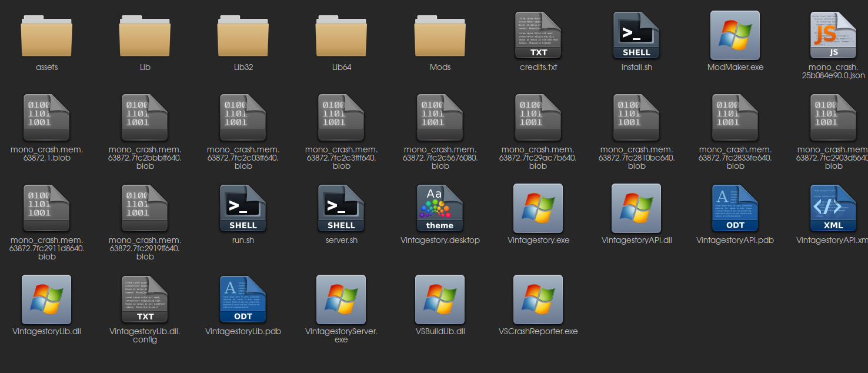Select the blob file ending in 7fc2919ff640

(x=145, y=208)
